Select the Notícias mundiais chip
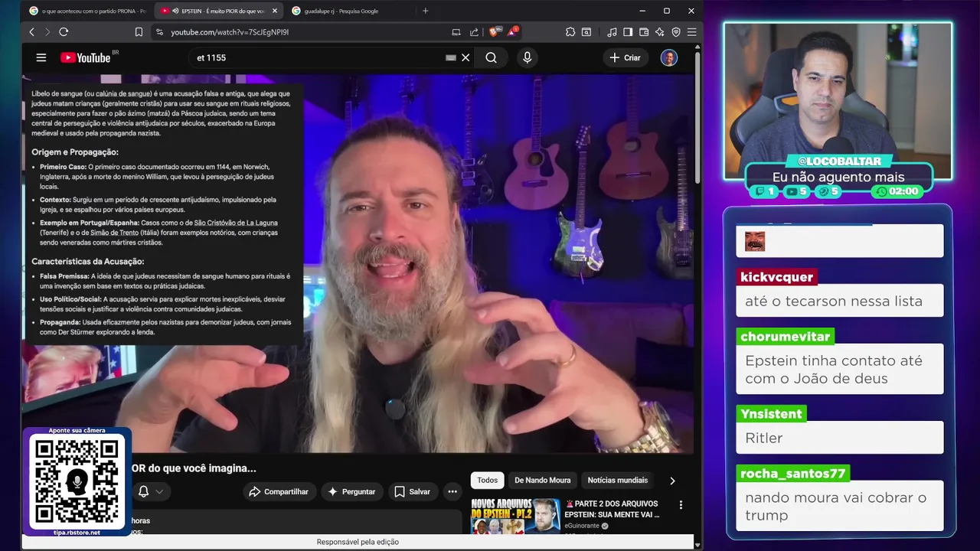The height and width of the screenshot is (551, 980). [x=618, y=481]
